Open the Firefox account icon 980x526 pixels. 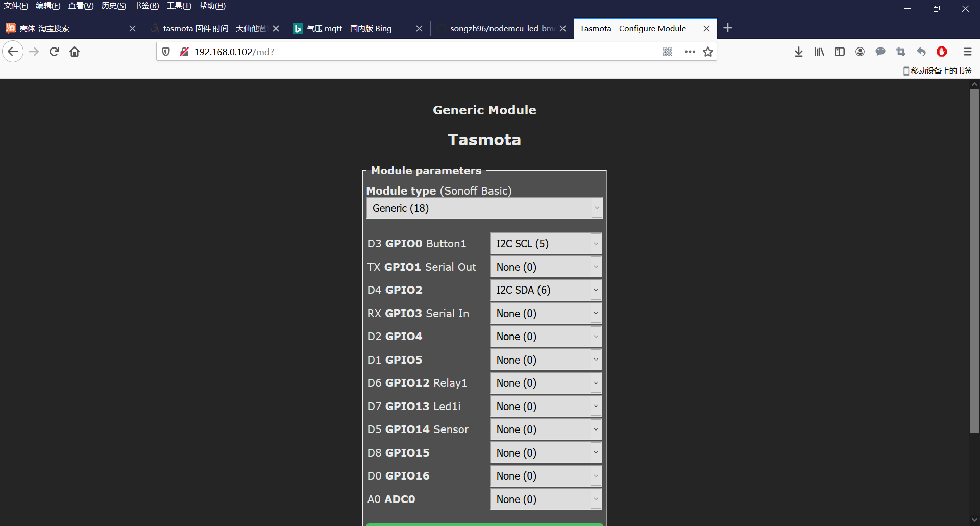pyautogui.click(x=860, y=52)
